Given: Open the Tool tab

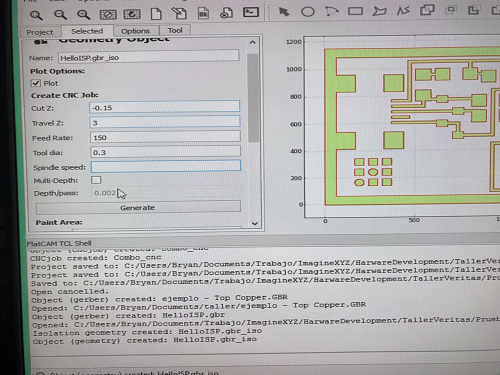Looking at the screenshot, I should point(175,30).
